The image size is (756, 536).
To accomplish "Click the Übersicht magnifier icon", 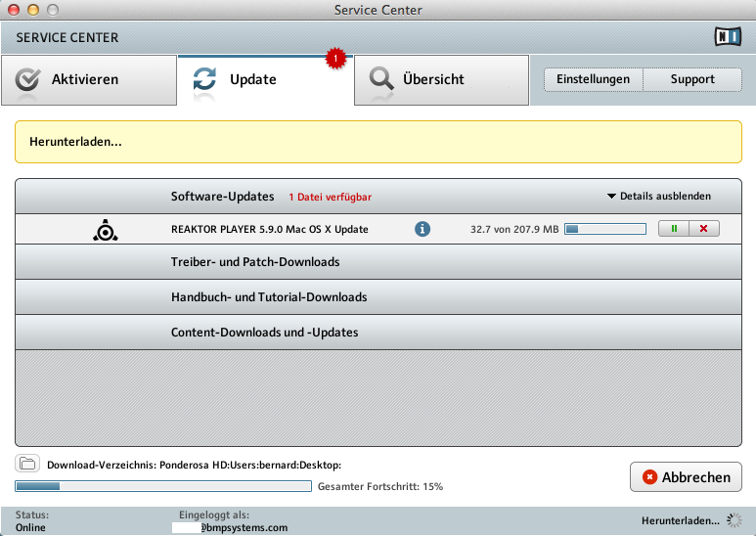I will [381, 78].
